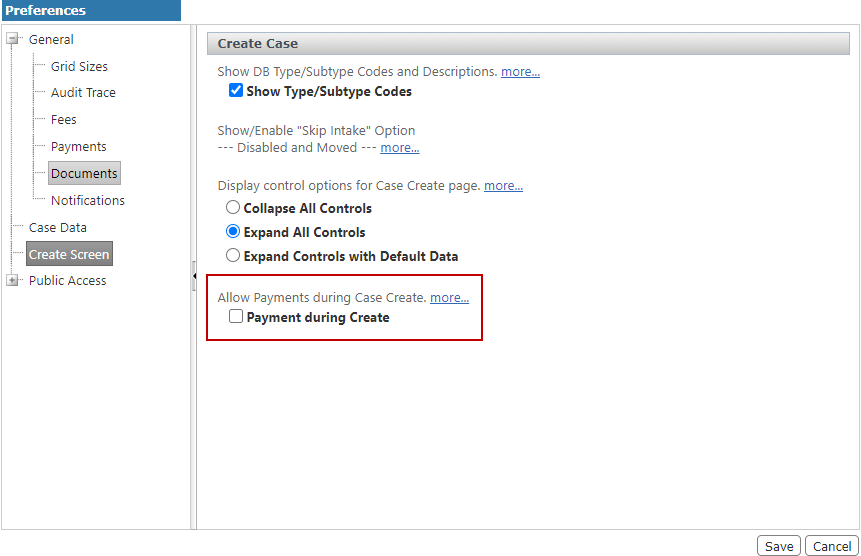The height and width of the screenshot is (556, 861).
Task: Collapse the left navigation panel splitter
Action: [x=193, y=276]
